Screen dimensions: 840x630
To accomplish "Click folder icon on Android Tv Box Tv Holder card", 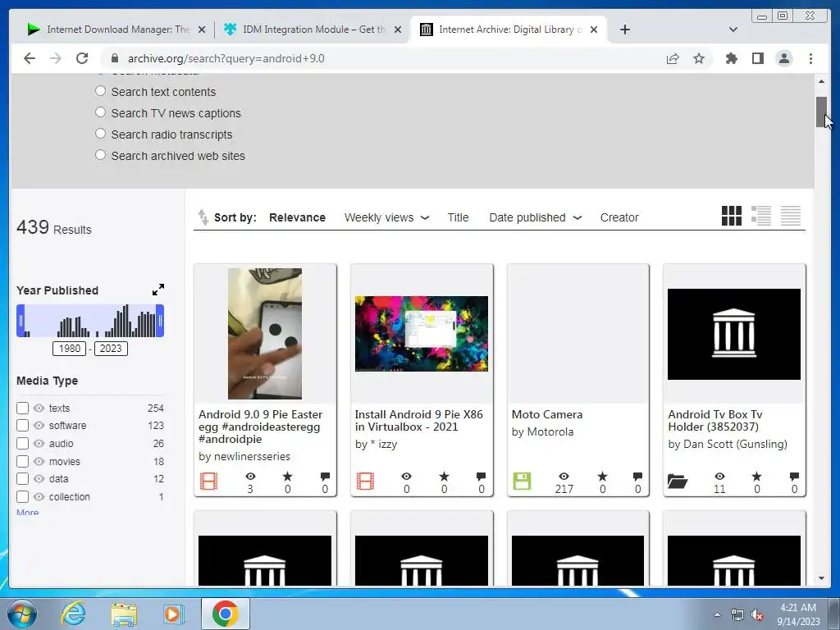I will pyautogui.click(x=678, y=482).
